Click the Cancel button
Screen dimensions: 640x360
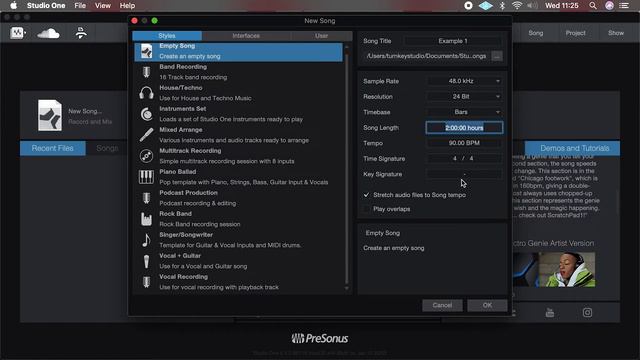(x=442, y=305)
